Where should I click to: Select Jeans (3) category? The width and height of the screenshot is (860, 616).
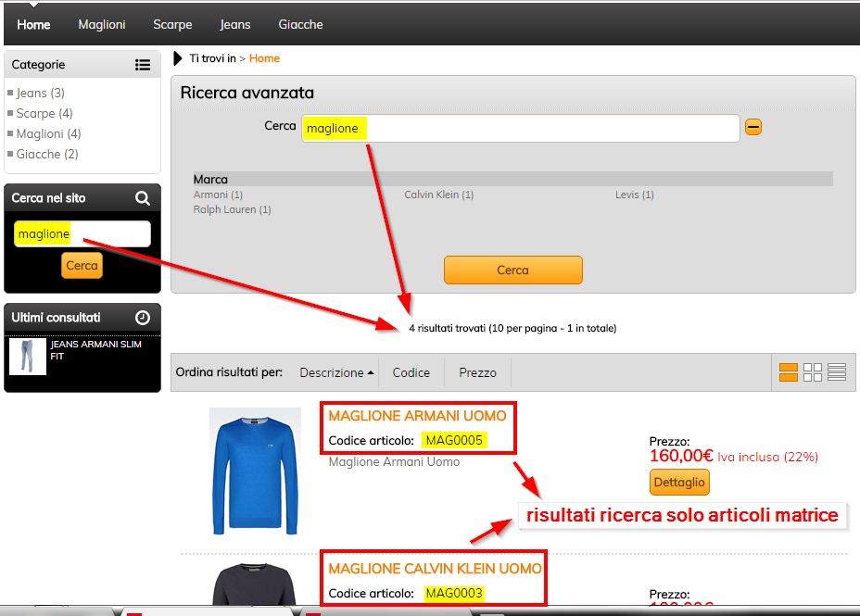click(x=40, y=94)
